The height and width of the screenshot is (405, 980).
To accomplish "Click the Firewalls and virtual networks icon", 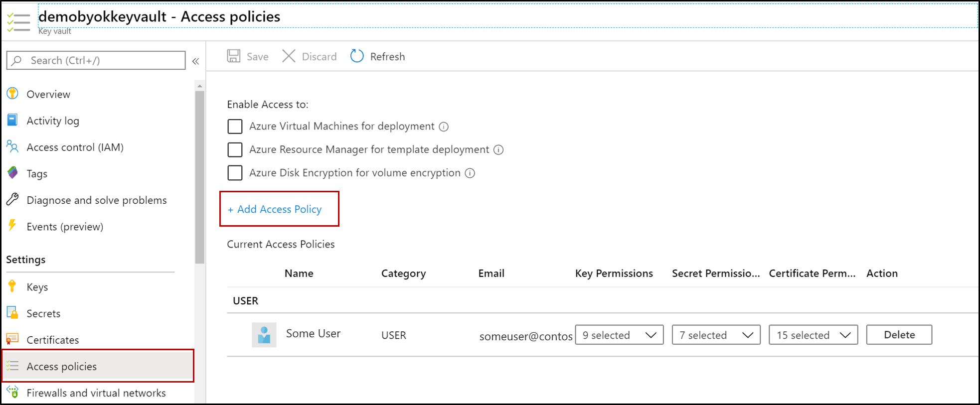I will coord(12,392).
